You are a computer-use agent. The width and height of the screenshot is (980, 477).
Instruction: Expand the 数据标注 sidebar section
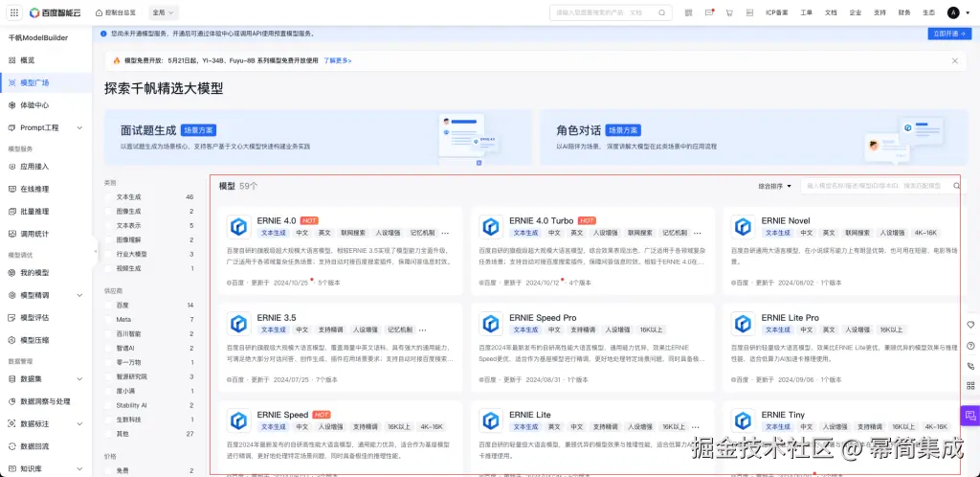[x=79, y=424]
